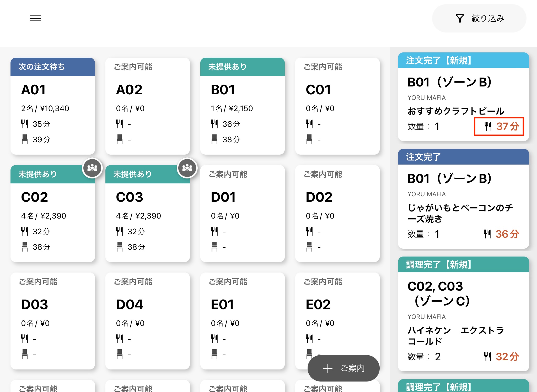Click the fork-knife icon on A01 card
The height and width of the screenshot is (392, 537).
[24, 124]
